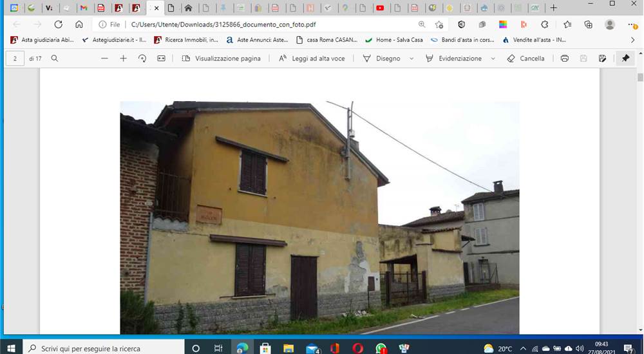
Task: Print the PDF using printer icon
Action: click(565, 59)
